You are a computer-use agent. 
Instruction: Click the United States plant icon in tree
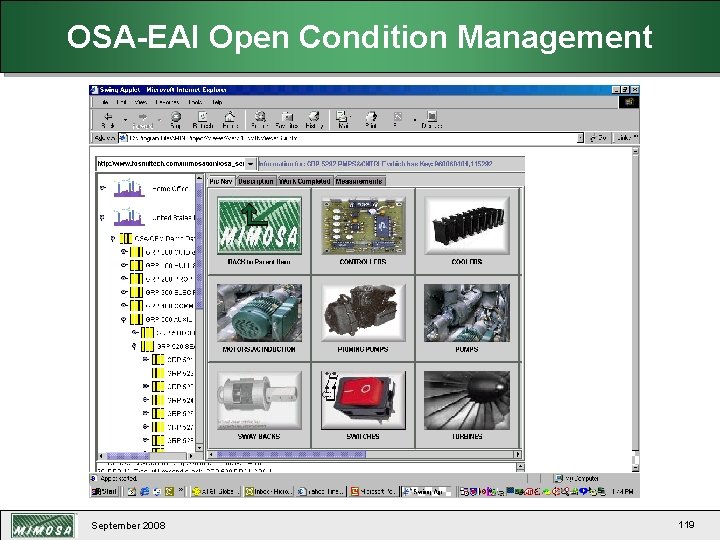129,217
